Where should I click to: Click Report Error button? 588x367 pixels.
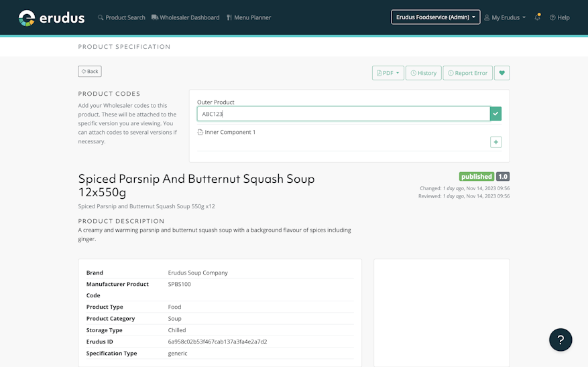(467, 73)
